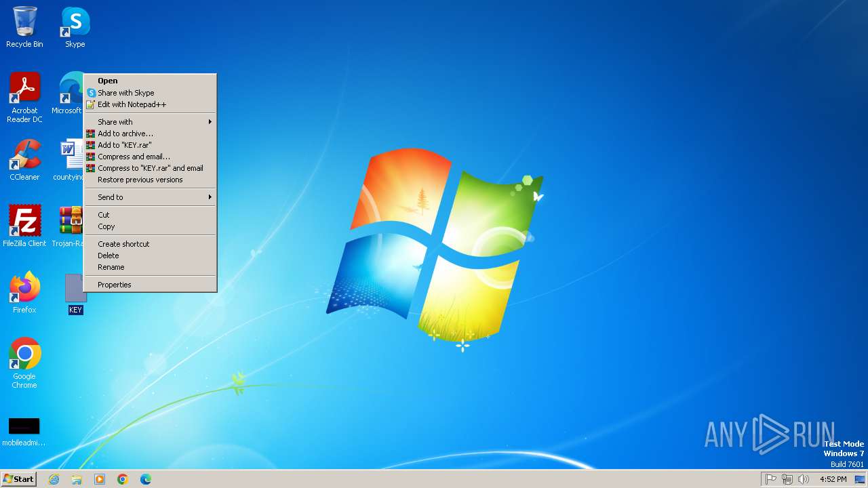
Task: Expand the Share with submenu
Action: [x=150, y=122]
